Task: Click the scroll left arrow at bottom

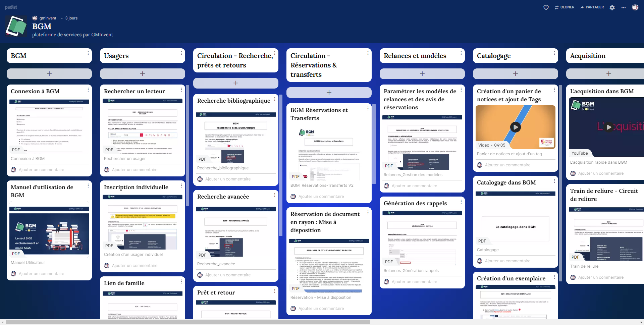Action: (x=3, y=322)
